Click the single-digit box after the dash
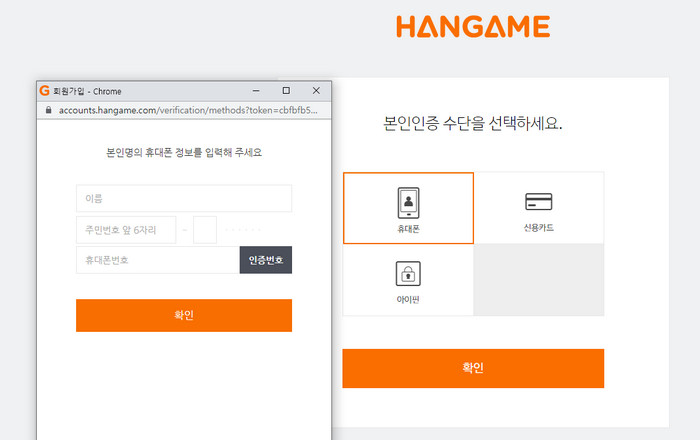This screenshot has height=440, width=700. click(205, 230)
